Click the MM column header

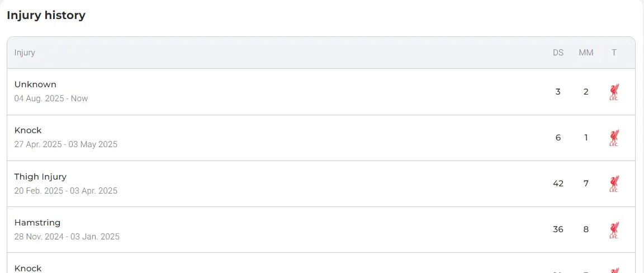tap(586, 53)
